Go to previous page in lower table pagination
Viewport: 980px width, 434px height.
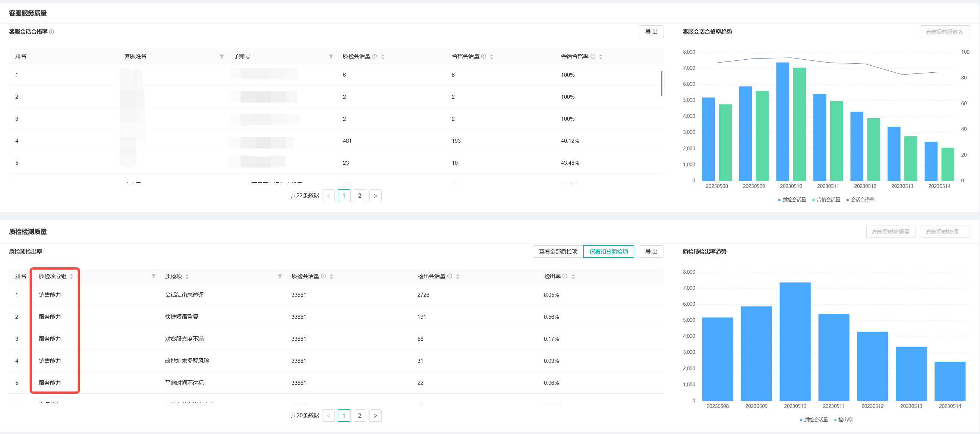click(x=328, y=416)
